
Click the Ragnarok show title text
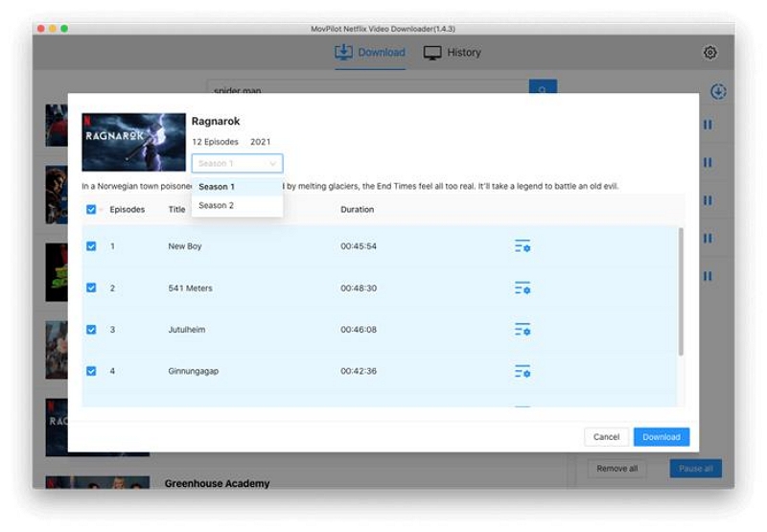click(216, 122)
